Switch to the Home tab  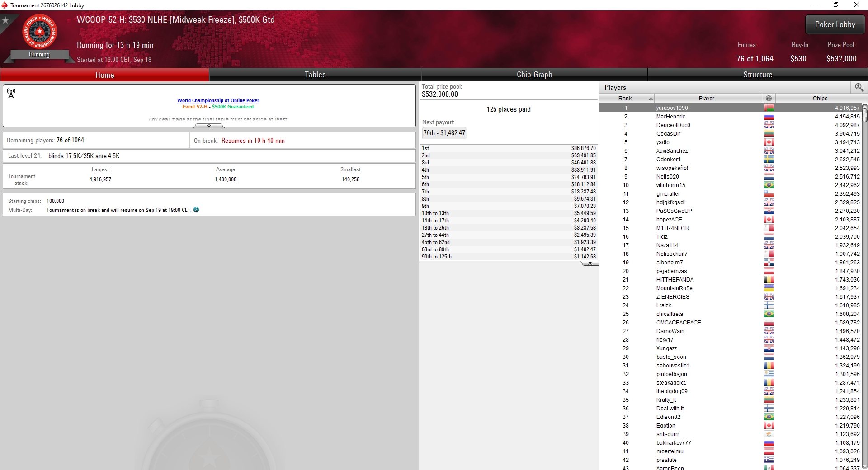tap(104, 75)
